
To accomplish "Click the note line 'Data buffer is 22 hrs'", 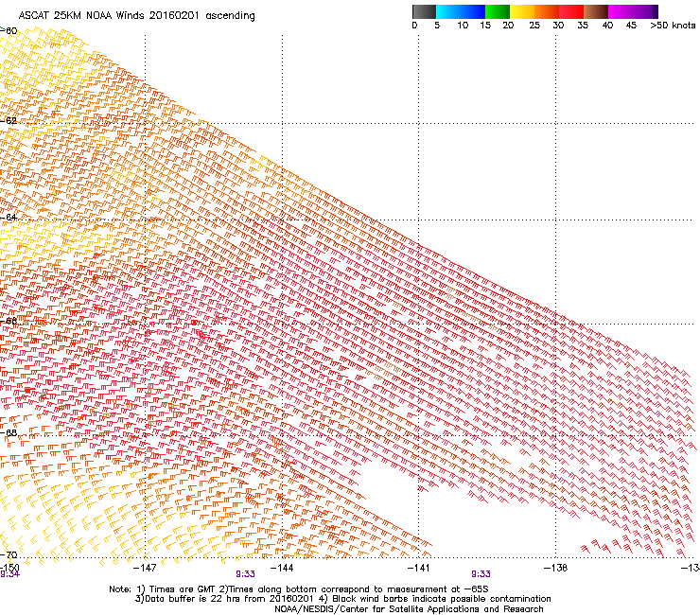I will [x=342, y=599].
